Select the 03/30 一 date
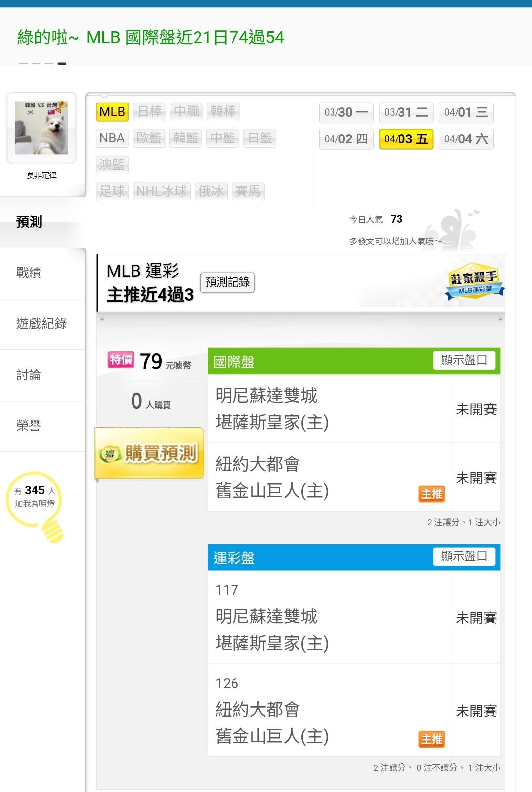Screen dimensions: 532x792 [346, 112]
